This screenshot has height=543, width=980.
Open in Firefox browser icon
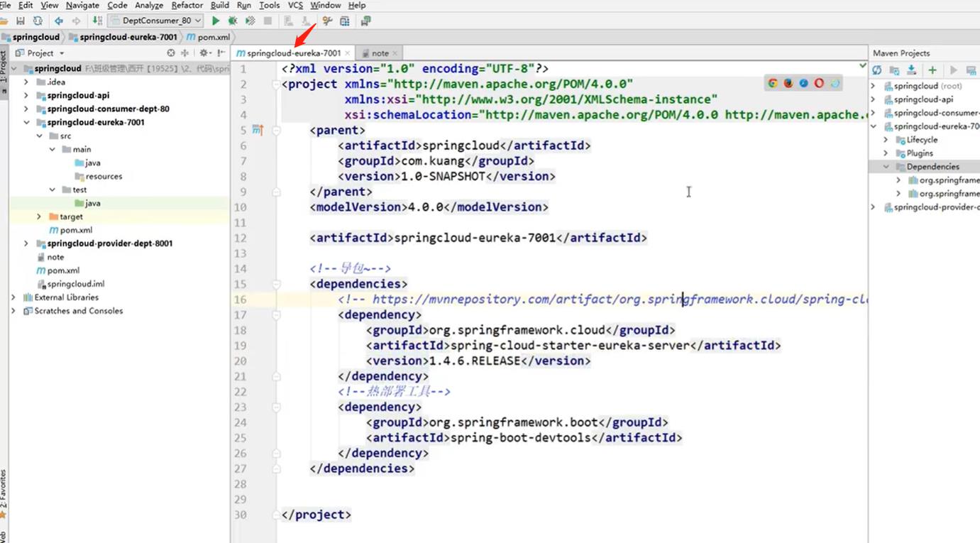[788, 83]
